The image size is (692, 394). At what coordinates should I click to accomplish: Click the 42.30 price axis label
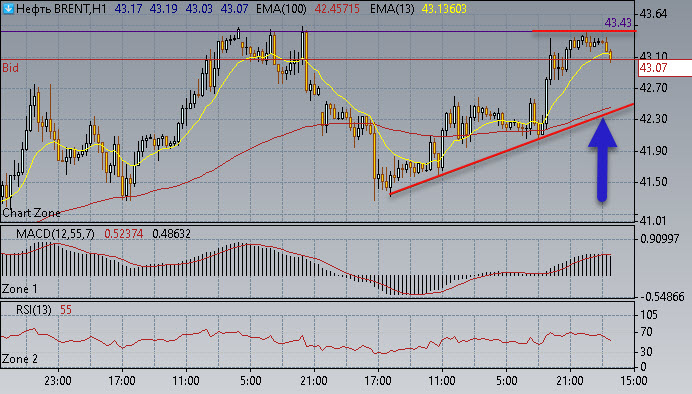[x=654, y=119]
